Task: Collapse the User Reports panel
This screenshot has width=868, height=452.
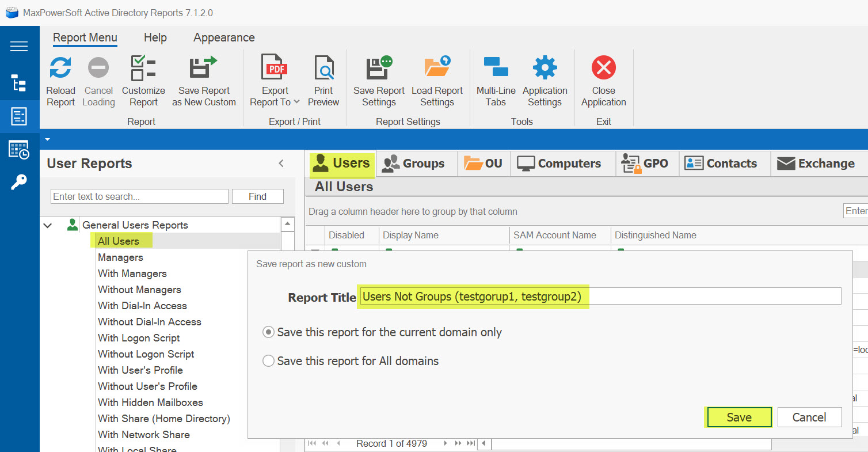Action: (281, 164)
